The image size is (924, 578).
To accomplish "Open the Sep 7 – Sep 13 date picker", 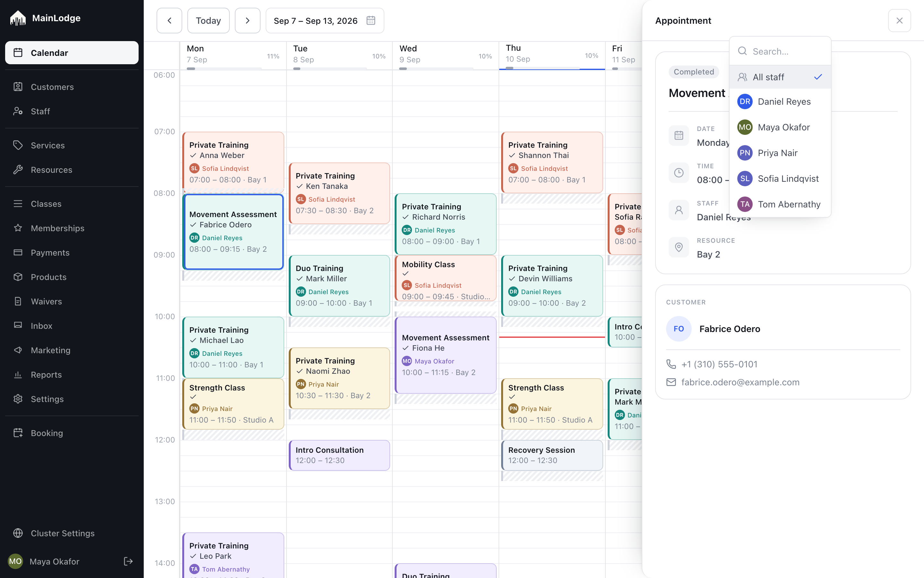I will pyautogui.click(x=325, y=21).
